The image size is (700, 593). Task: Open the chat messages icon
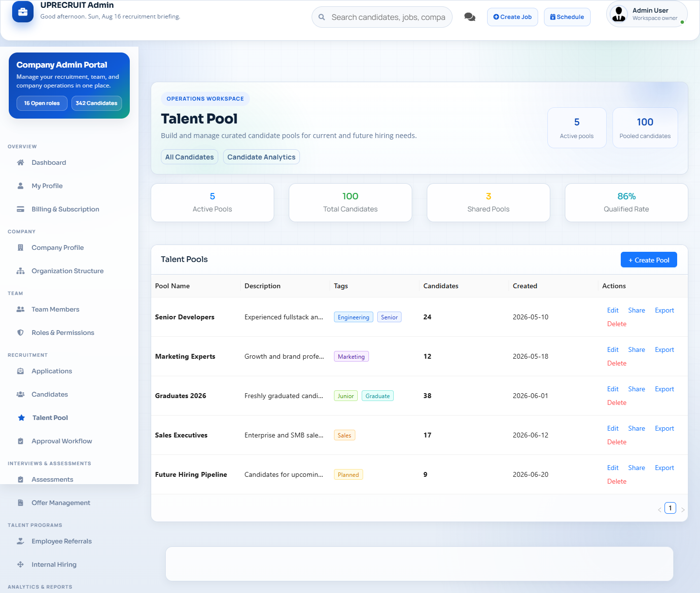pyautogui.click(x=470, y=17)
